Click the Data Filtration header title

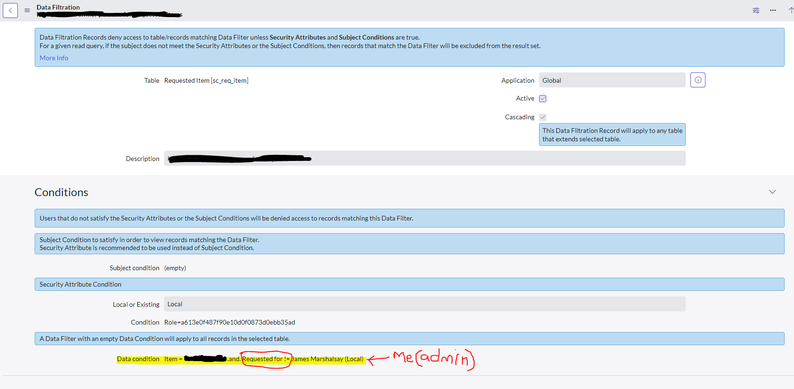(x=58, y=8)
